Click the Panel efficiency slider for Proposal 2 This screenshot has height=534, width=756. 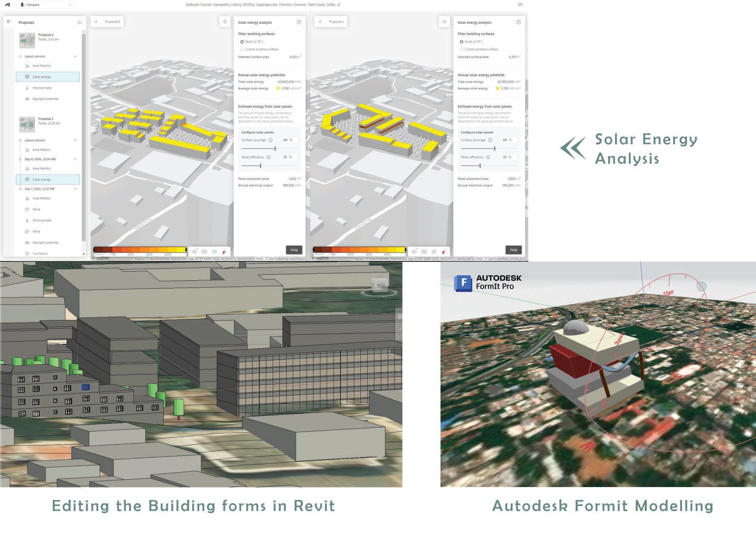point(269,166)
